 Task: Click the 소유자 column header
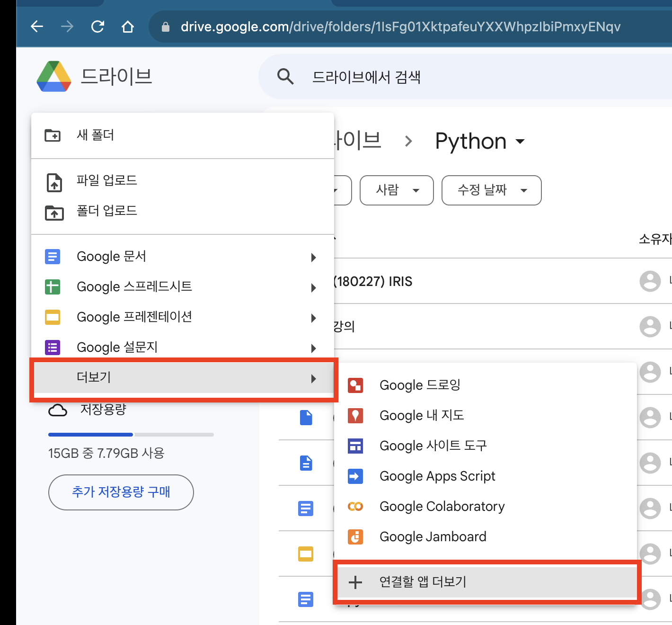click(x=655, y=239)
